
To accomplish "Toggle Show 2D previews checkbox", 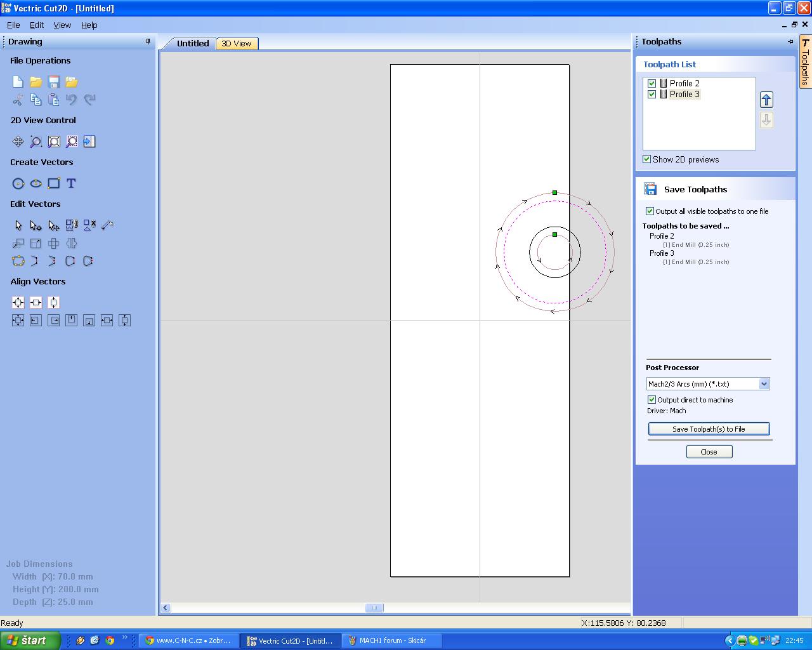I will 647,159.
